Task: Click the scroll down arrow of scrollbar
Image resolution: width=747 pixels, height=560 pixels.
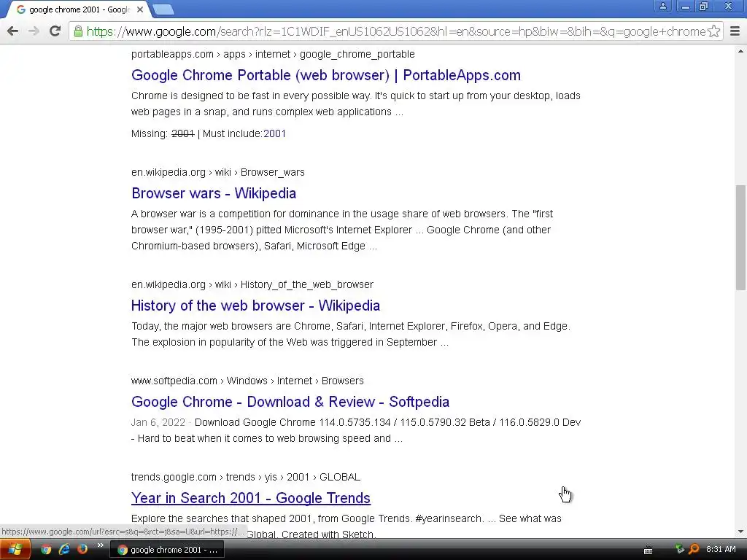Action: pyautogui.click(x=740, y=532)
